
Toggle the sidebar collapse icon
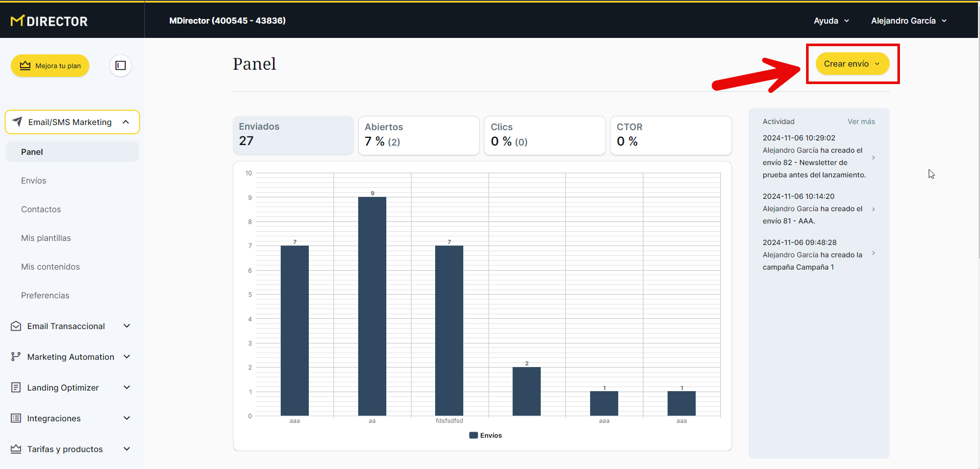(x=121, y=66)
